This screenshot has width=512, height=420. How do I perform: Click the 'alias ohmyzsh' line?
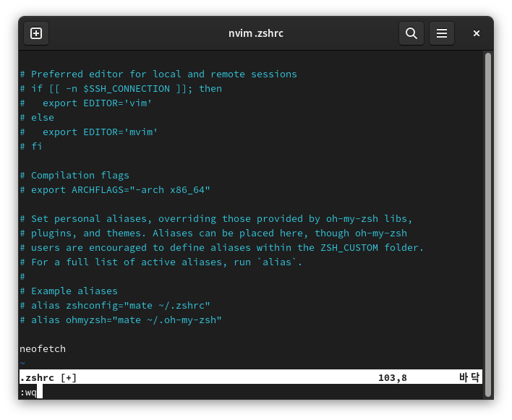(x=121, y=320)
